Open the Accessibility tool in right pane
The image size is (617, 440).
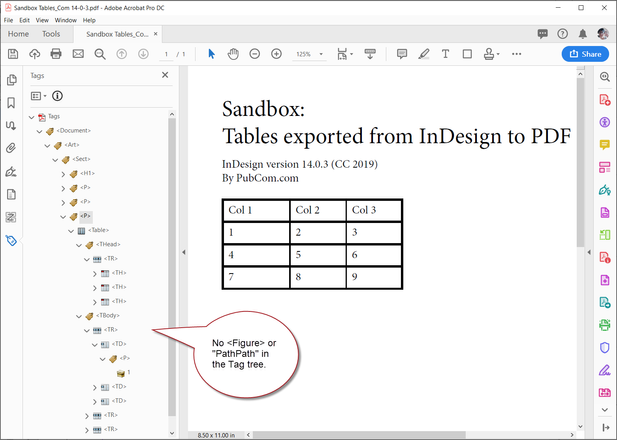pos(605,122)
